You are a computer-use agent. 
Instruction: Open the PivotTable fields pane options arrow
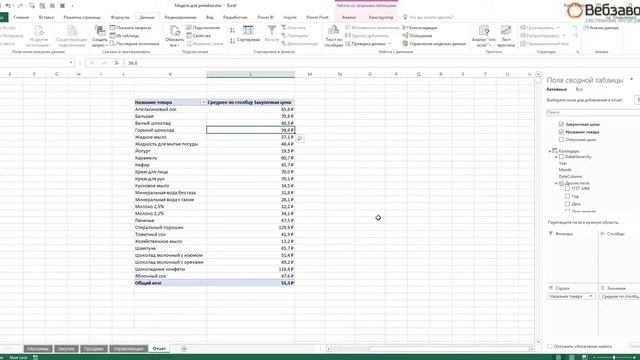[631, 80]
